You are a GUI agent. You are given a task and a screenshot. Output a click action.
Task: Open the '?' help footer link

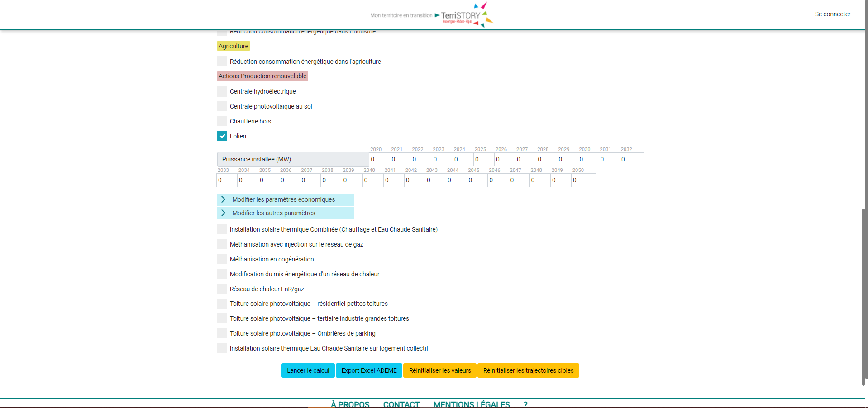point(525,404)
